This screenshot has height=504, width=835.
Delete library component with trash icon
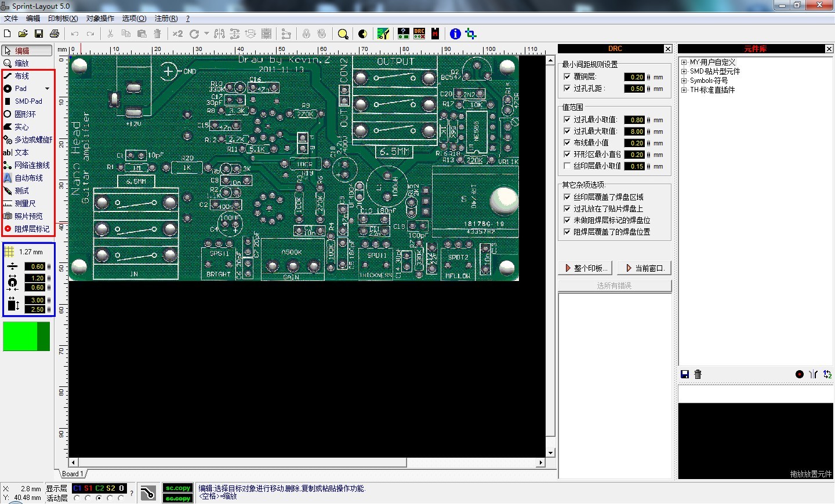click(698, 374)
